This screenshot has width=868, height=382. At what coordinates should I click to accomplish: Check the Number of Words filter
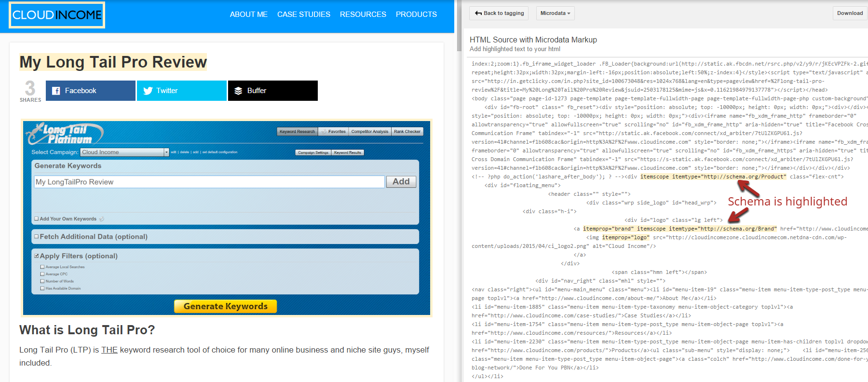(x=42, y=281)
